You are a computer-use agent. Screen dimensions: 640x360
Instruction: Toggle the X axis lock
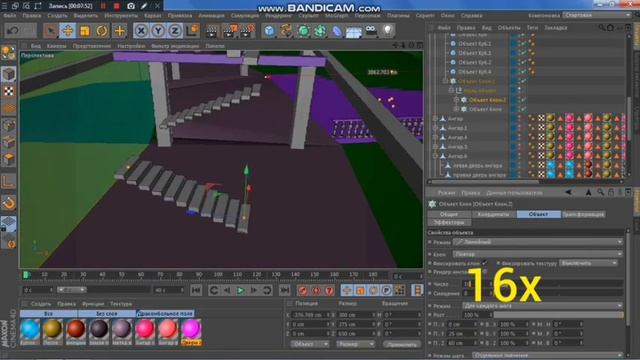pos(141,31)
